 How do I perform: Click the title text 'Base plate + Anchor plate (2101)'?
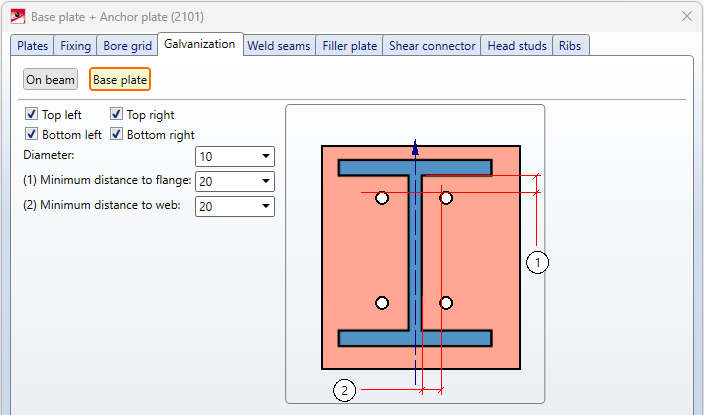tap(118, 17)
